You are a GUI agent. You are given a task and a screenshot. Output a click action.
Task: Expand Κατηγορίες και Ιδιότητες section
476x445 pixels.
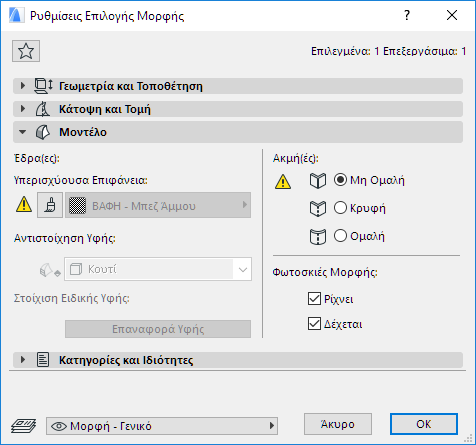click(238, 360)
